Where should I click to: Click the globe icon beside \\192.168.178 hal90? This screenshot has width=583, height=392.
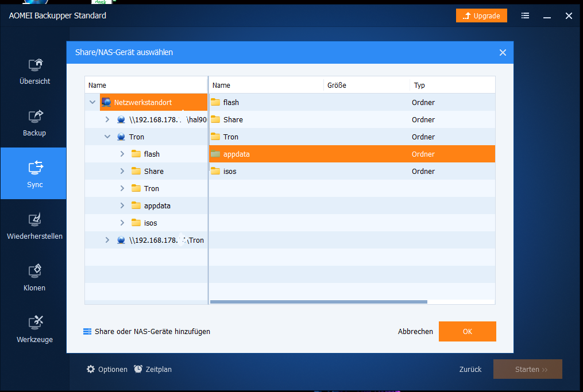[121, 119]
